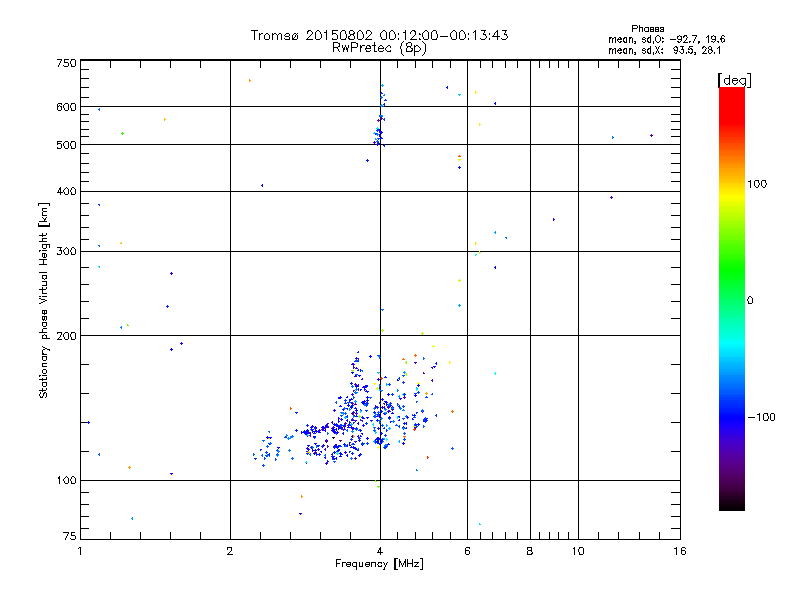The width and height of the screenshot is (800, 600).
Task: Click the "Phases" heading above the statistics
Action: [647, 29]
